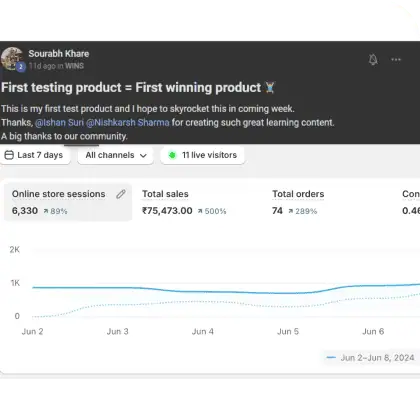Click the trophy emoji in post title

(x=270, y=88)
